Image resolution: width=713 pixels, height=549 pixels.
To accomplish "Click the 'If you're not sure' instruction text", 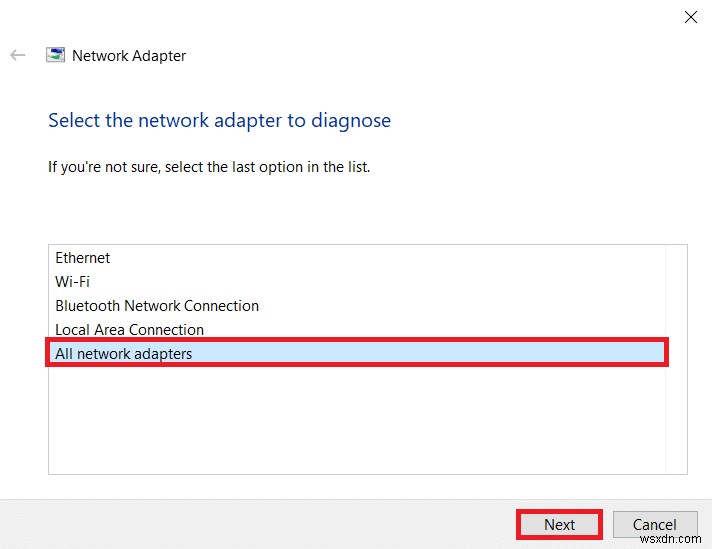I will coord(209,167).
